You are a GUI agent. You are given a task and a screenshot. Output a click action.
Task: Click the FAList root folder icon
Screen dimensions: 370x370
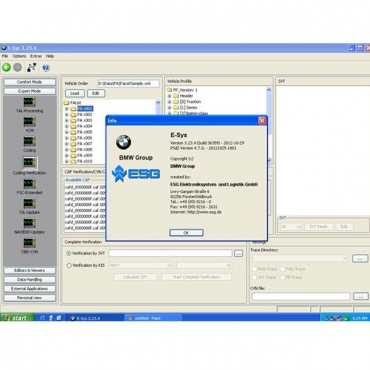click(66, 103)
